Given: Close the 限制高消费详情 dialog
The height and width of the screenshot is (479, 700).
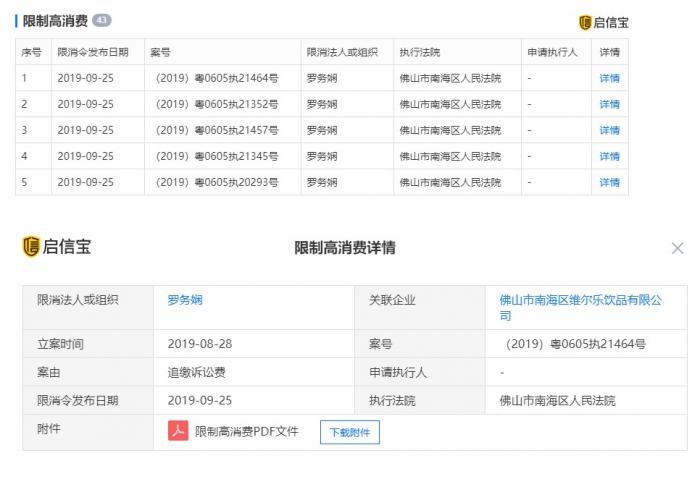Looking at the screenshot, I should 677,248.
